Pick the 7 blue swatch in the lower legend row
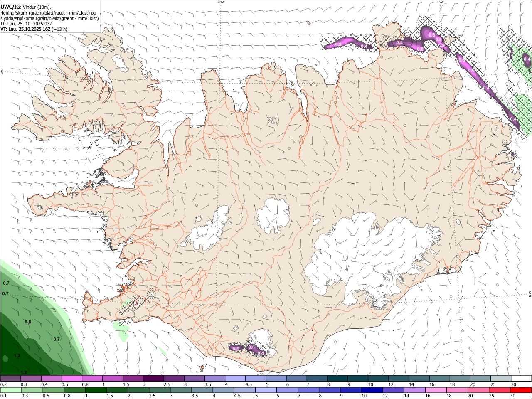Image resolution: width=532 pixels, height=399 pixels. pyautogui.click(x=309, y=390)
